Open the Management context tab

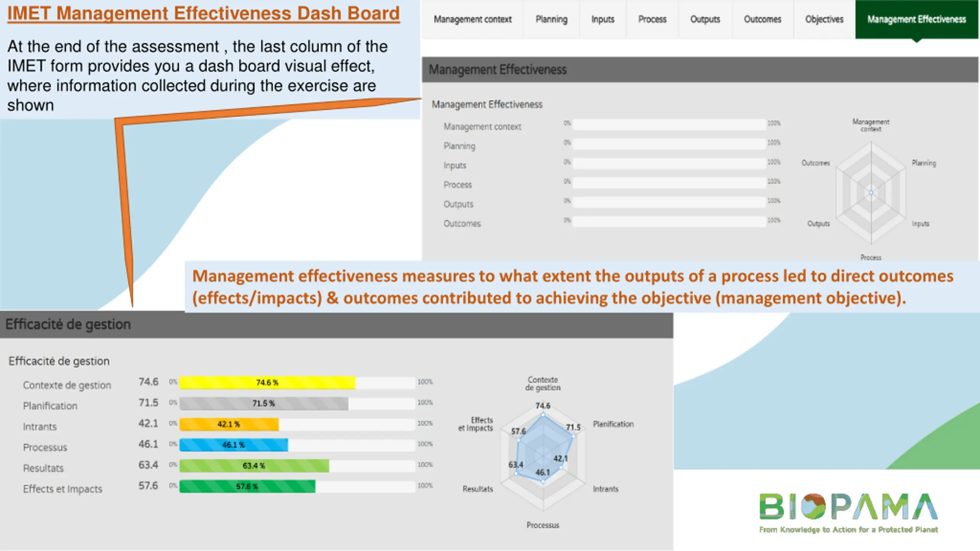point(472,19)
